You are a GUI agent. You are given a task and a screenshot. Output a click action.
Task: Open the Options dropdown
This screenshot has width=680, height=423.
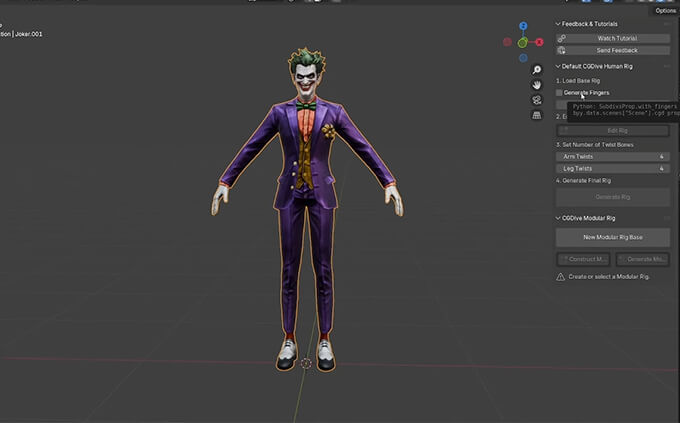pyautogui.click(x=665, y=10)
